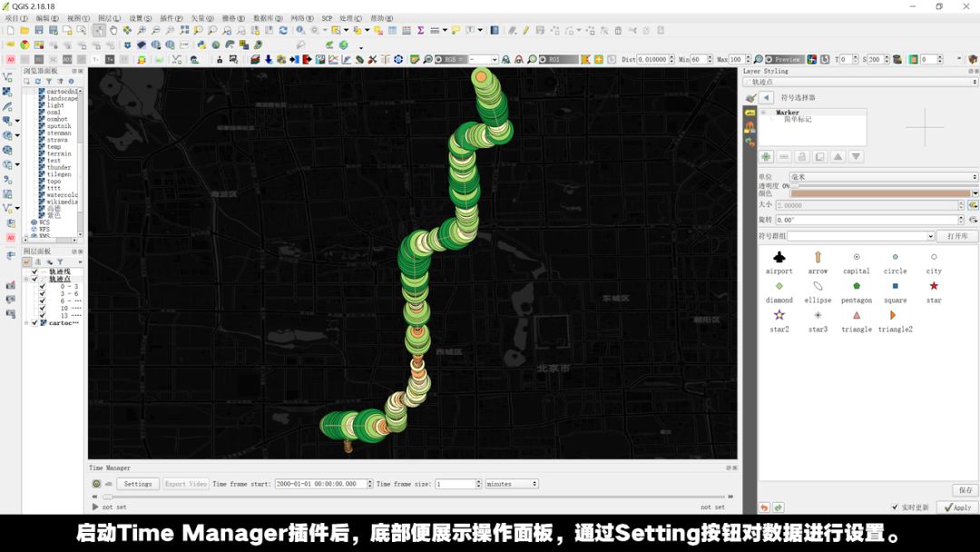Click the transparency slider in Layer Styling
980x552 pixels.
tap(884, 186)
